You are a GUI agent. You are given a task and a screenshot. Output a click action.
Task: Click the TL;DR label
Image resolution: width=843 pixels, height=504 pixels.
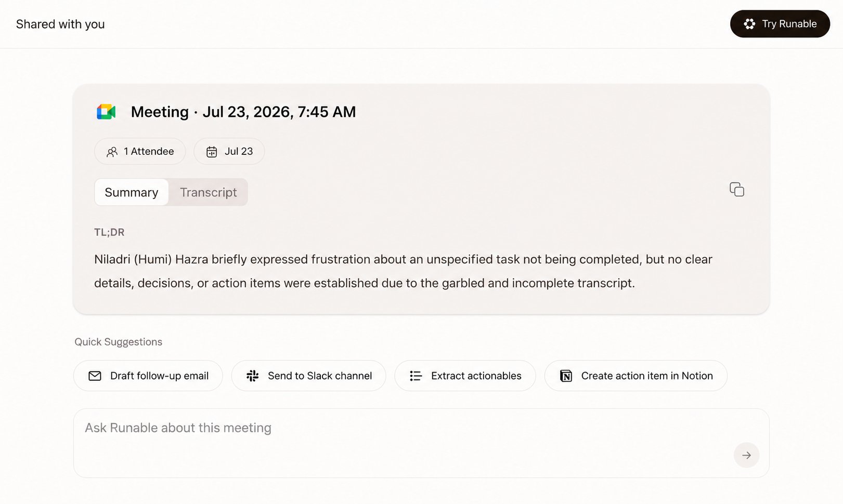click(x=109, y=232)
